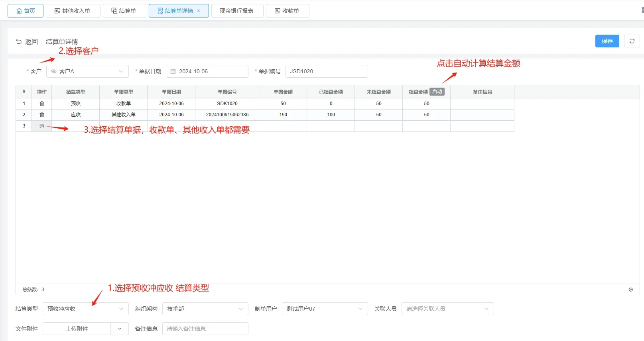Click the 上传附件 button
Viewport: 644px width, 341px height.
(x=77, y=329)
